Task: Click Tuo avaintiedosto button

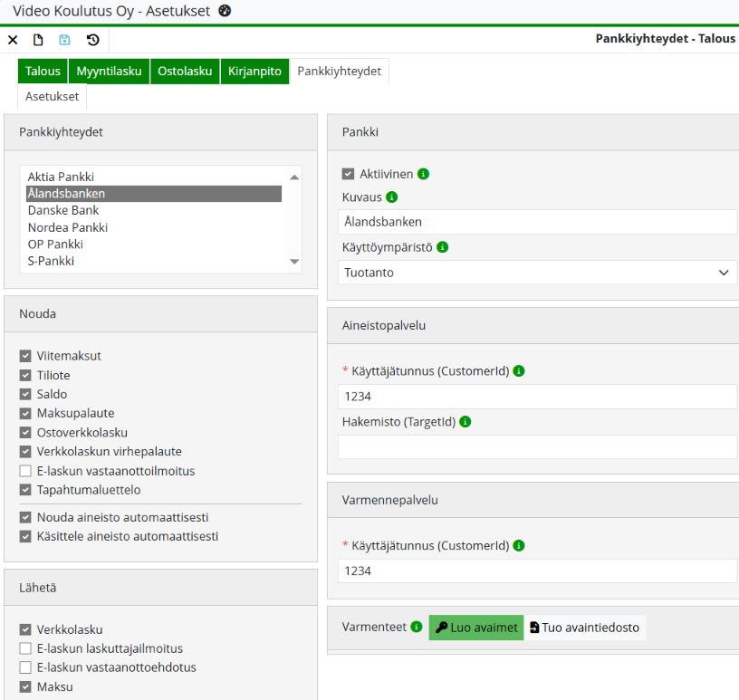Action: coord(585,628)
